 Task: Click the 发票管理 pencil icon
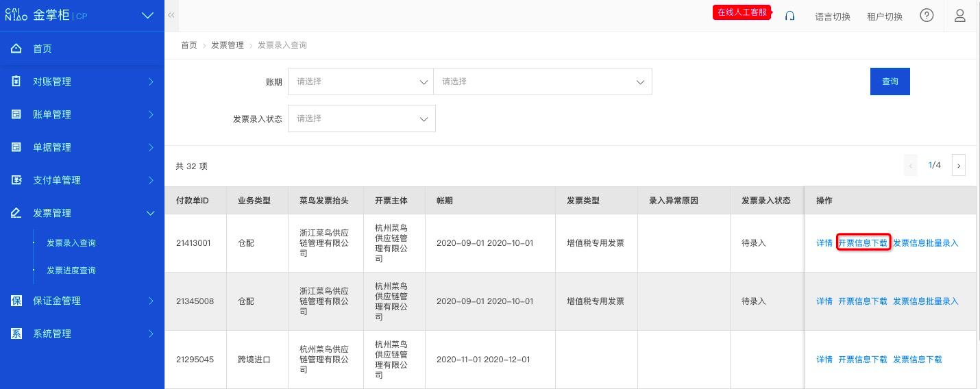pyautogui.click(x=16, y=213)
